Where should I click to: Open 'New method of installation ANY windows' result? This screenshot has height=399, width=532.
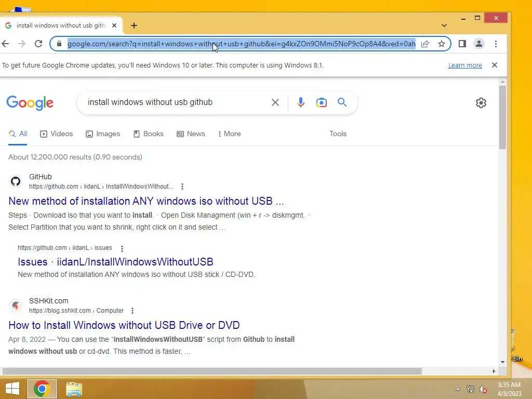click(x=146, y=201)
